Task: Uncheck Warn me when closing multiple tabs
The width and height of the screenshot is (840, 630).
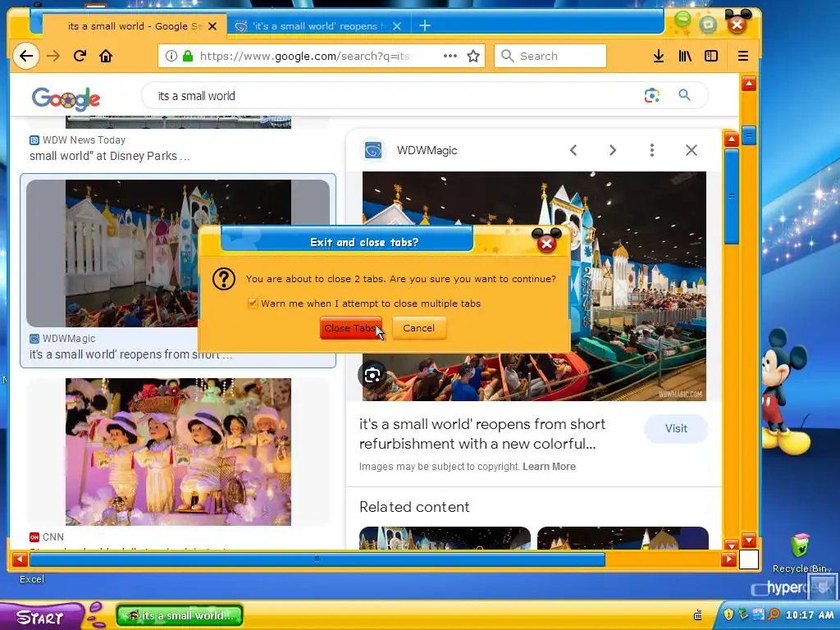Action: tap(253, 304)
